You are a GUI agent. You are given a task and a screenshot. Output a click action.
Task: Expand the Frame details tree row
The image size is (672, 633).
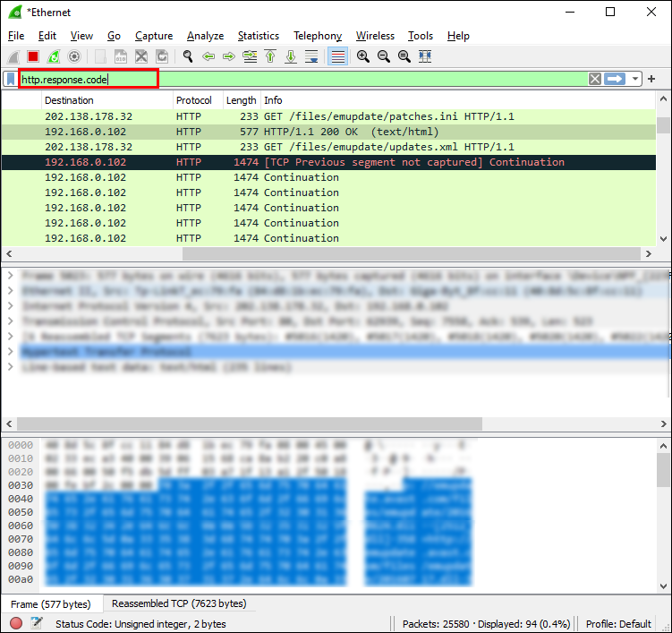click(11, 276)
